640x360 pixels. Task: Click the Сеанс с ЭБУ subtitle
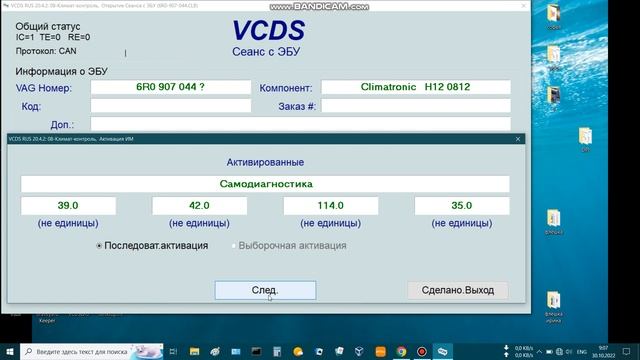(x=266, y=52)
